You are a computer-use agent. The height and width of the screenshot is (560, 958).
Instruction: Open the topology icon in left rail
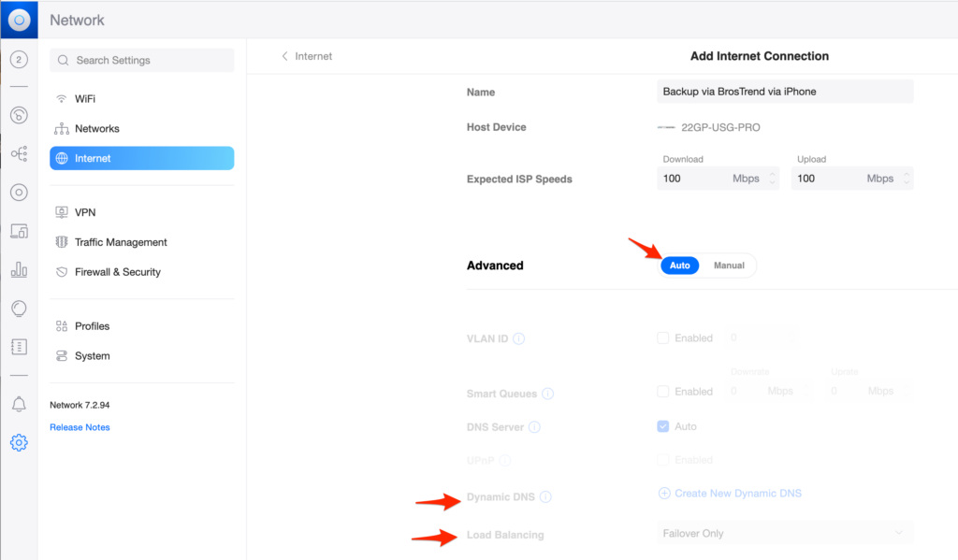pos(19,153)
